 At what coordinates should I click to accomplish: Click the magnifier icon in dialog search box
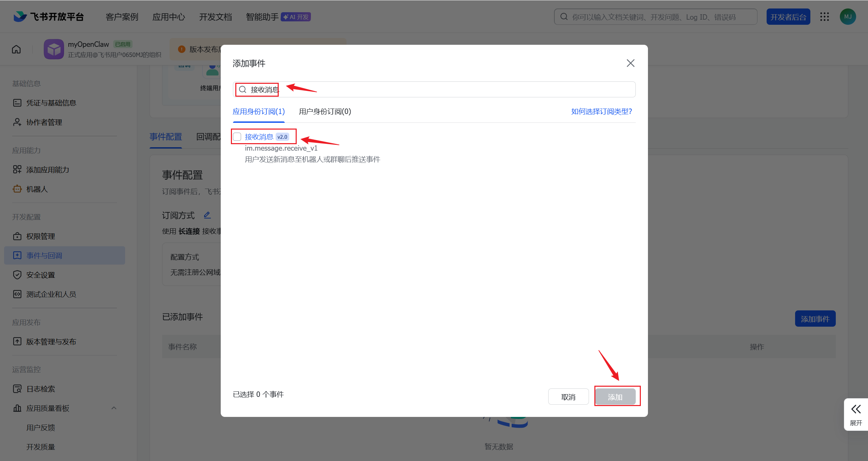pyautogui.click(x=242, y=90)
